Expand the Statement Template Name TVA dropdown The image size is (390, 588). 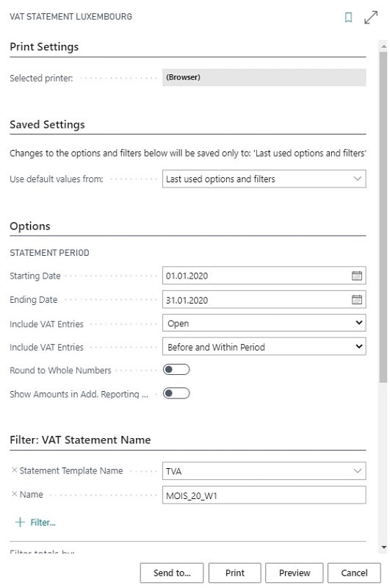tap(264, 471)
